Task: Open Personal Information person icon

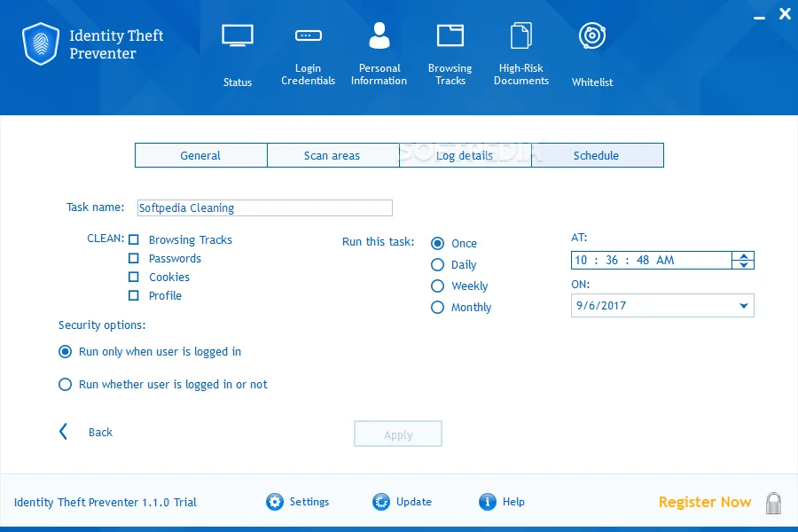Action: click(x=379, y=35)
